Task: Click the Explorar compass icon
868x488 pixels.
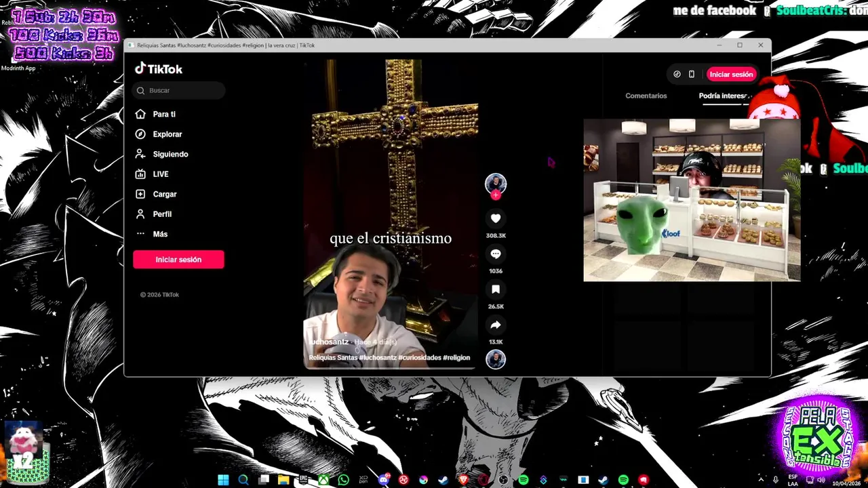Action: coord(140,134)
